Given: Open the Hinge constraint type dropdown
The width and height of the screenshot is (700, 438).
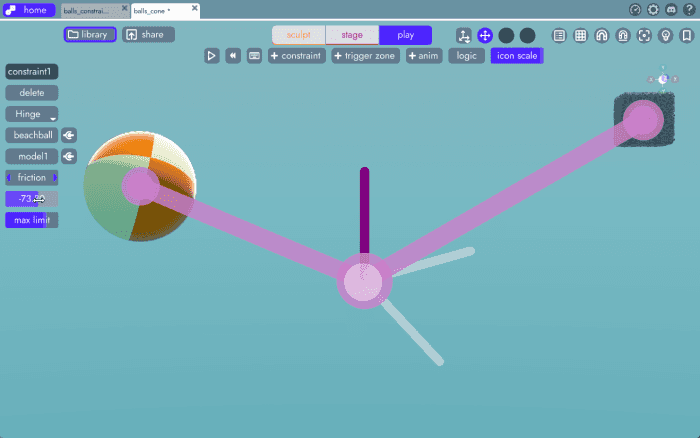Looking at the screenshot, I should pyautogui.click(x=31, y=114).
